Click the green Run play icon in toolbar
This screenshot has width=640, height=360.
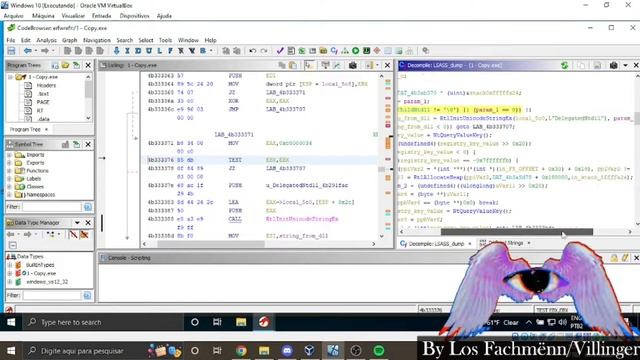(356, 51)
